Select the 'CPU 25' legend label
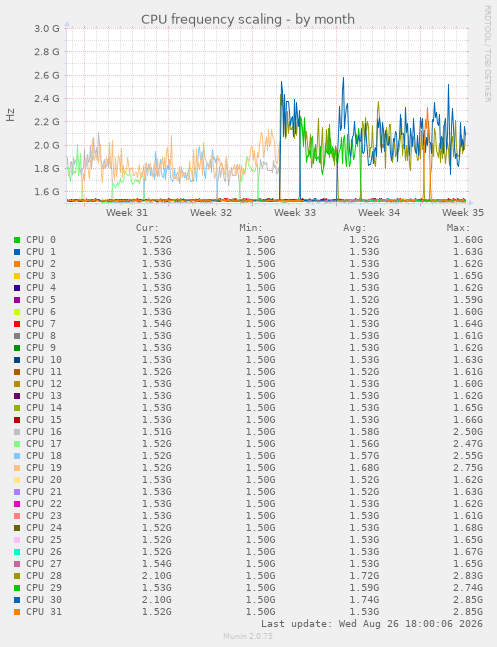 click(x=44, y=539)
